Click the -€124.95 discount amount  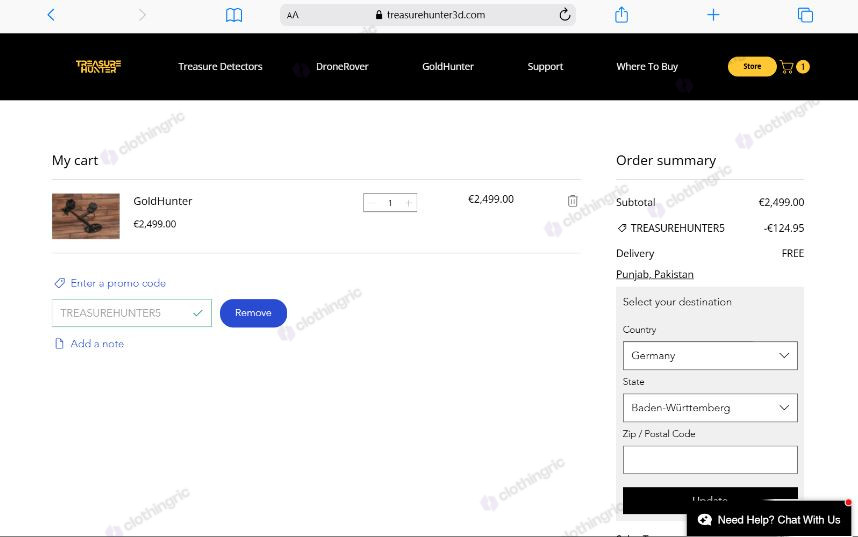pos(784,228)
